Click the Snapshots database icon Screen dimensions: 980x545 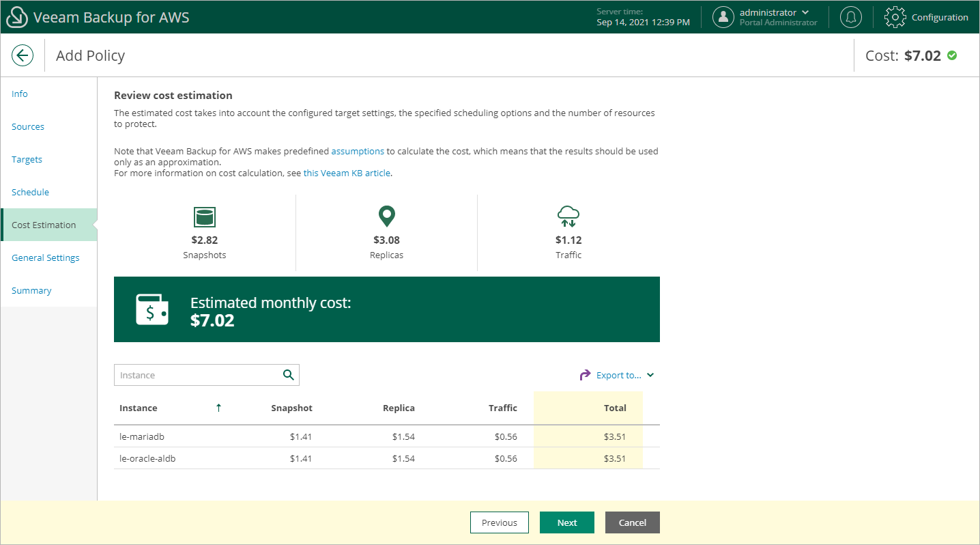tap(205, 217)
